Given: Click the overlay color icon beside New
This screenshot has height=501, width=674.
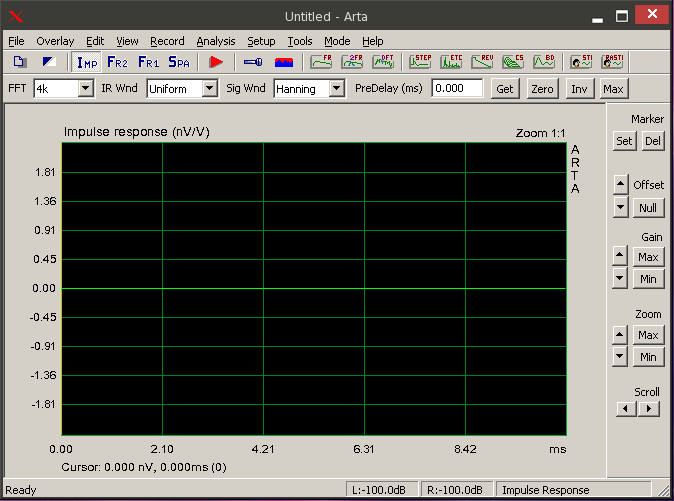Looking at the screenshot, I should [49, 62].
